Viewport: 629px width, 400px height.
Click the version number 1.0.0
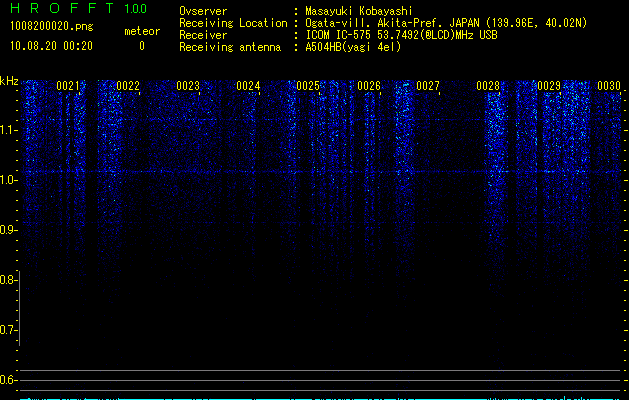[136, 9]
